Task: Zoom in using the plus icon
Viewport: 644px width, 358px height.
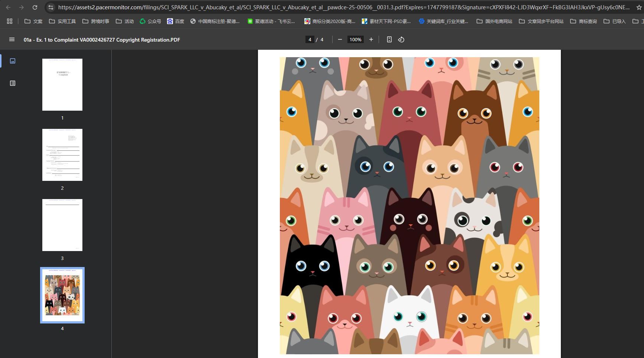Action: (x=371, y=39)
